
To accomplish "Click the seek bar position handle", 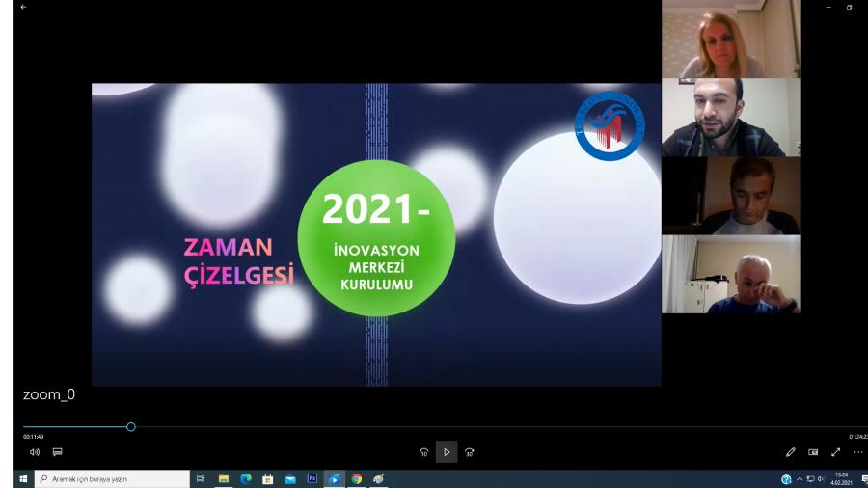I will click(131, 426).
